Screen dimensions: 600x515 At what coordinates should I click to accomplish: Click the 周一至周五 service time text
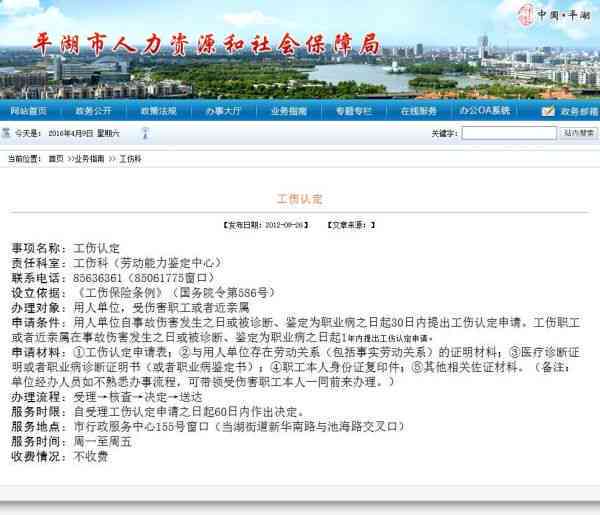[103, 442]
